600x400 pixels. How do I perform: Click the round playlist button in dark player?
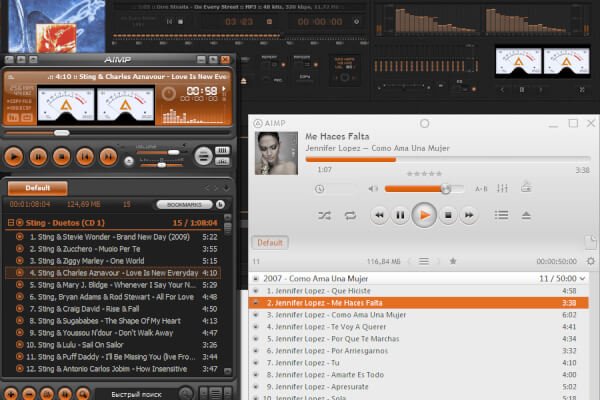pos(203,156)
